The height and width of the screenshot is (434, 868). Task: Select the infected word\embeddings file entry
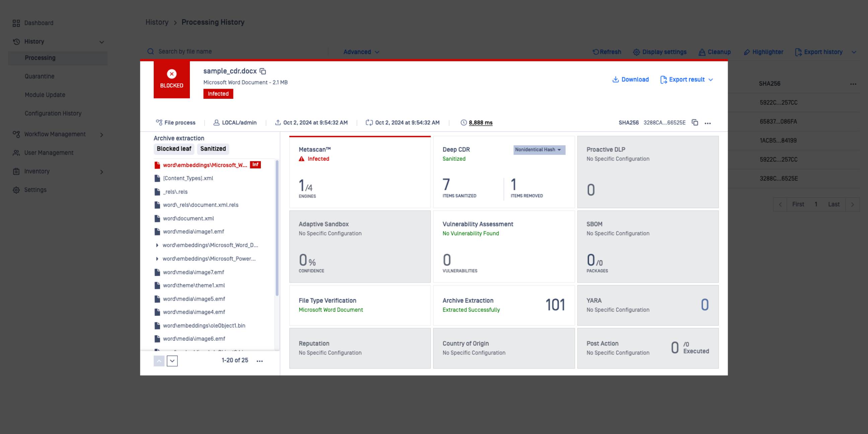(x=205, y=165)
